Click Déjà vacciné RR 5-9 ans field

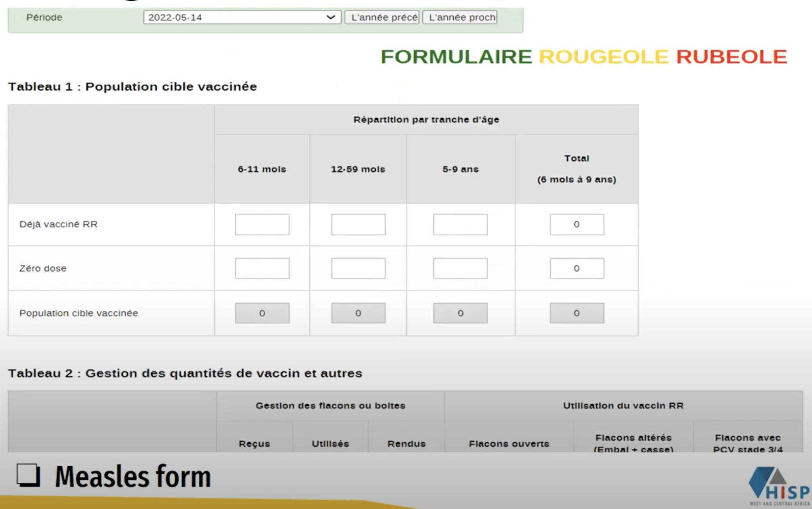(x=460, y=224)
